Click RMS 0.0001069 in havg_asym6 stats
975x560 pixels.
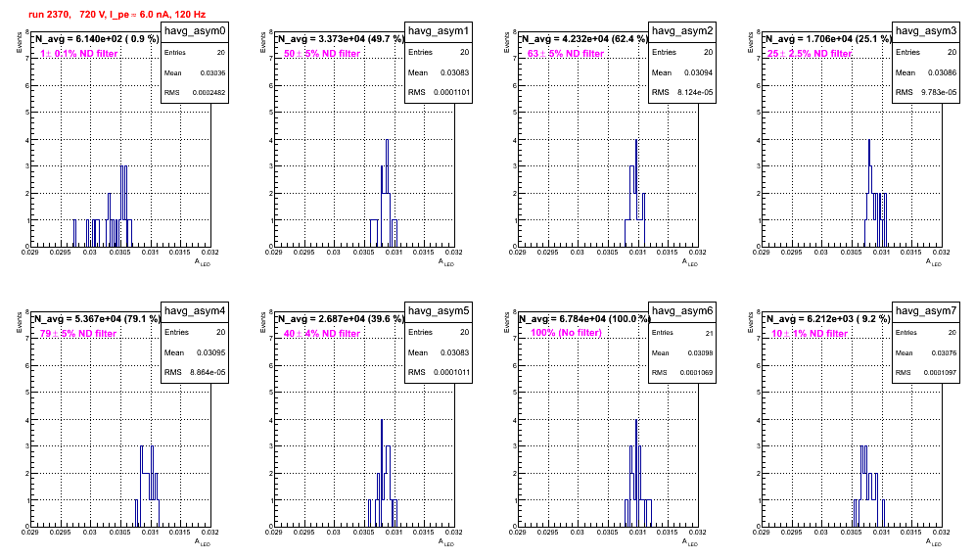682,372
